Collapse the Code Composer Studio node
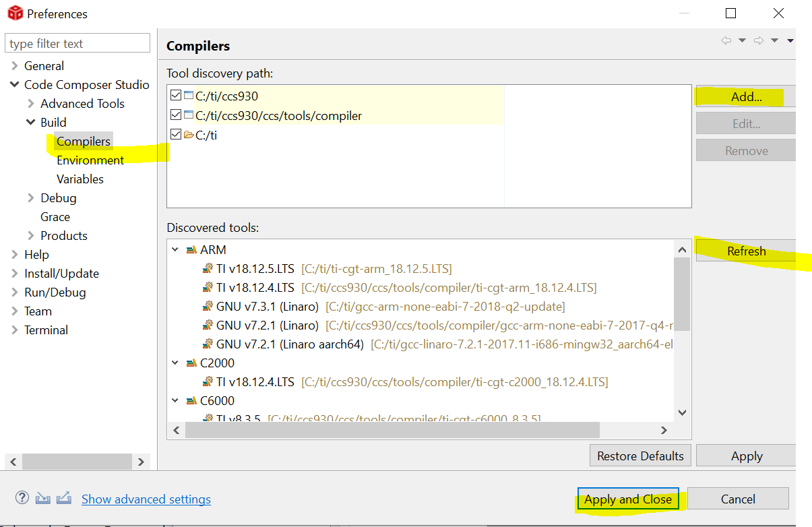 (x=14, y=85)
